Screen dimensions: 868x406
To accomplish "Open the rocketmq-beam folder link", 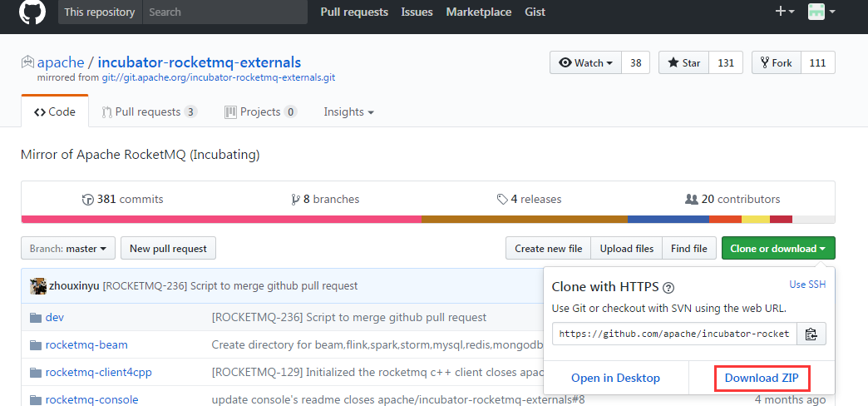I will [x=86, y=344].
